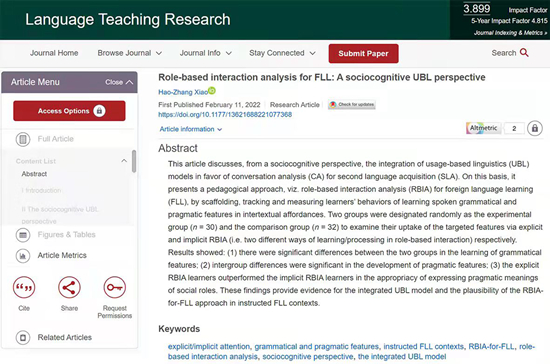Image resolution: width=550 pixels, height=364 pixels.
Task: Open the article DOI link
Action: click(x=225, y=115)
